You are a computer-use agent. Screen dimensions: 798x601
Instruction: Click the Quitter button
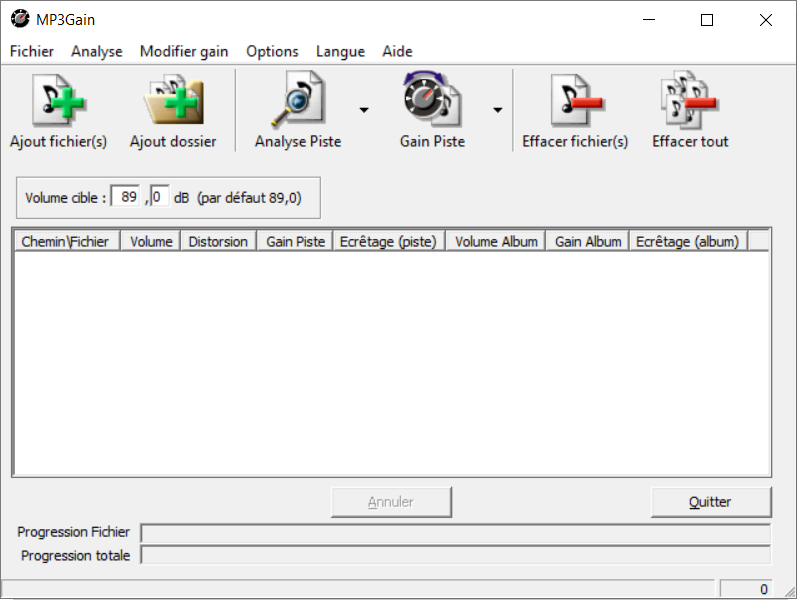pos(710,502)
